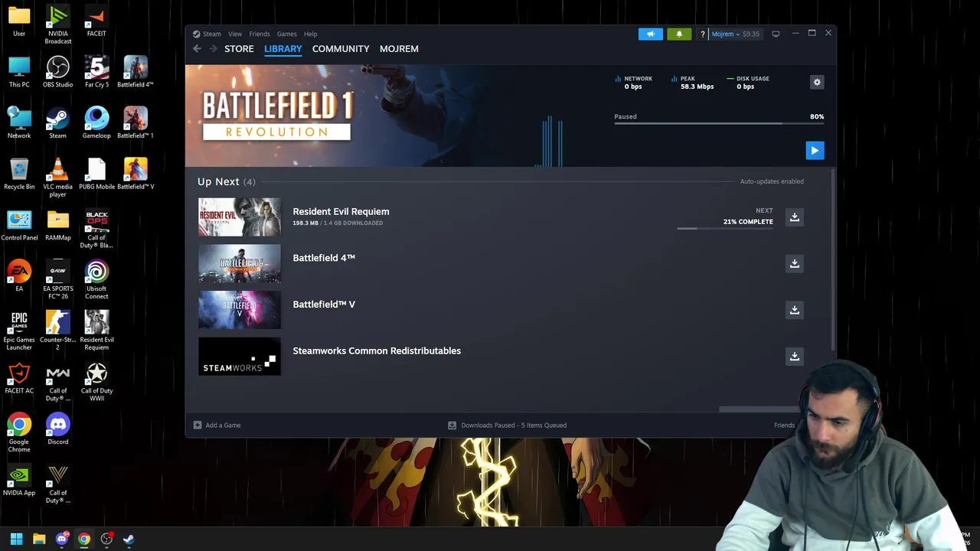Select the VLC media player desktop icon
The width and height of the screenshot is (980, 551).
[x=58, y=178]
